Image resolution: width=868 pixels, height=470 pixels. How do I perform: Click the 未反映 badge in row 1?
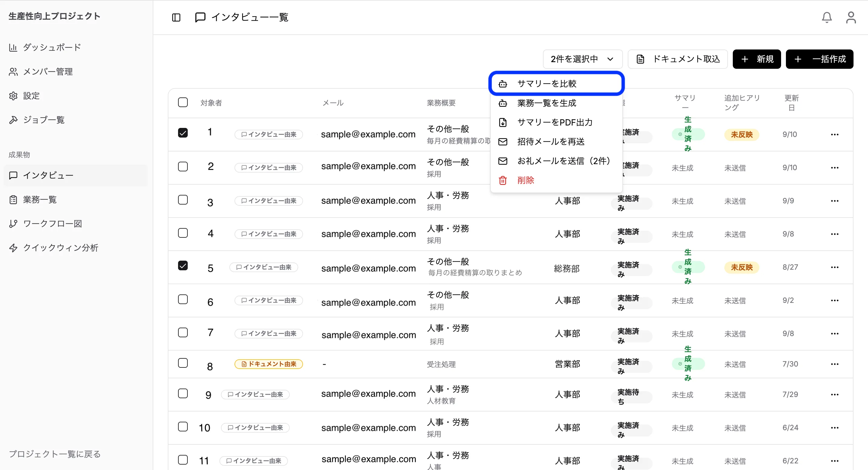pos(742,135)
